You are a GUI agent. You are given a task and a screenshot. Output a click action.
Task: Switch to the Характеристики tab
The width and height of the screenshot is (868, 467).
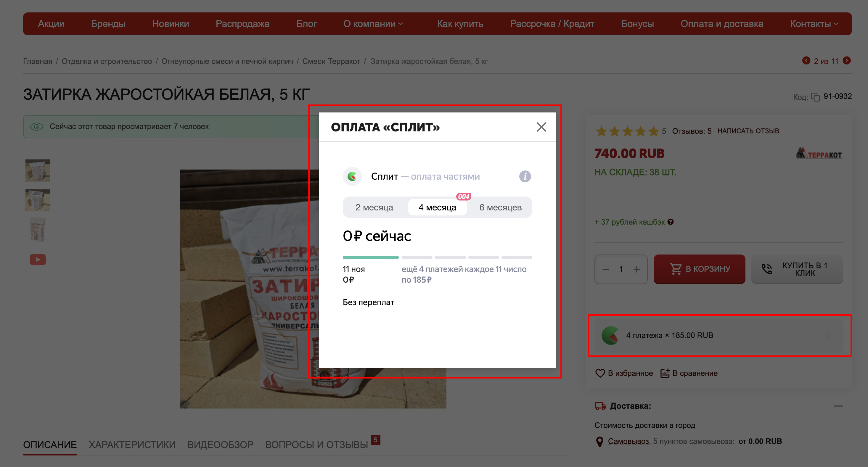132,445
